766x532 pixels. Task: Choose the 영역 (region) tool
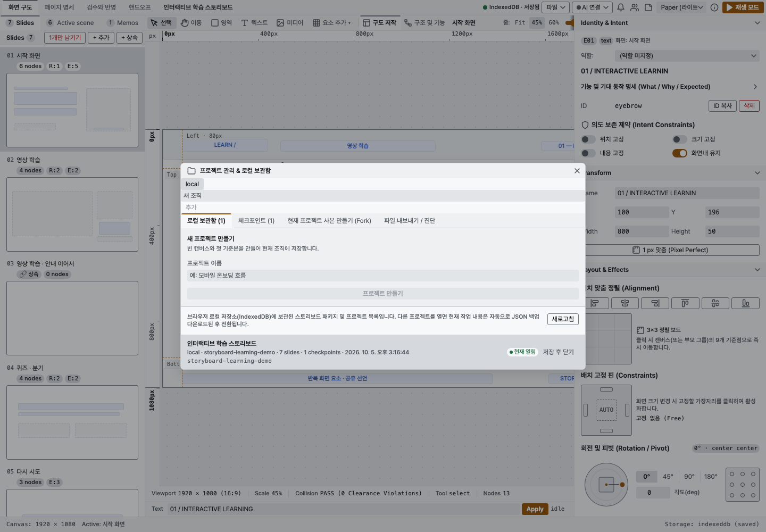tap(221, 23)
